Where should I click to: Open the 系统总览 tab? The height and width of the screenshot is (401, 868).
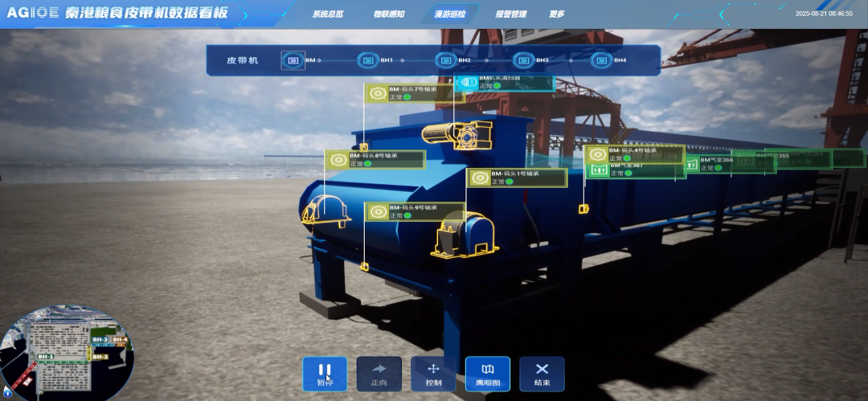point(328,14)
